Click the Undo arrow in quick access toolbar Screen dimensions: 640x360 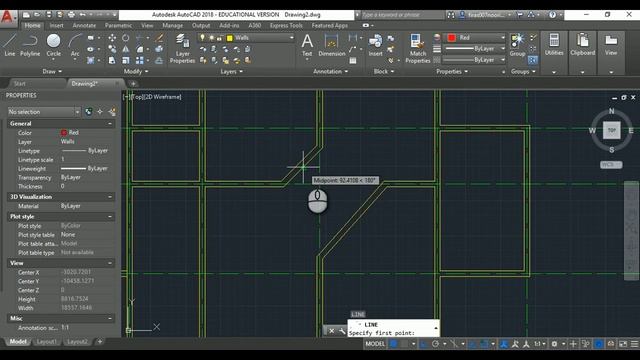coord(82,15)
